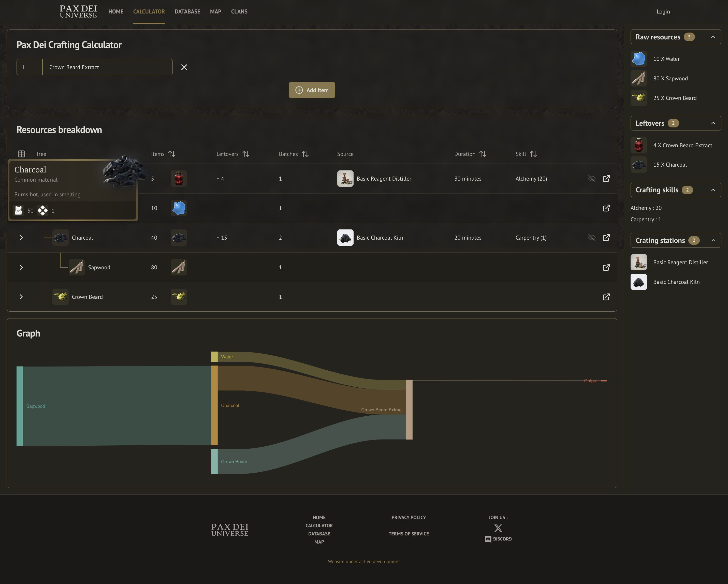Sort by the Items column arrows
The image size is (728, 584).
(171, 154)
